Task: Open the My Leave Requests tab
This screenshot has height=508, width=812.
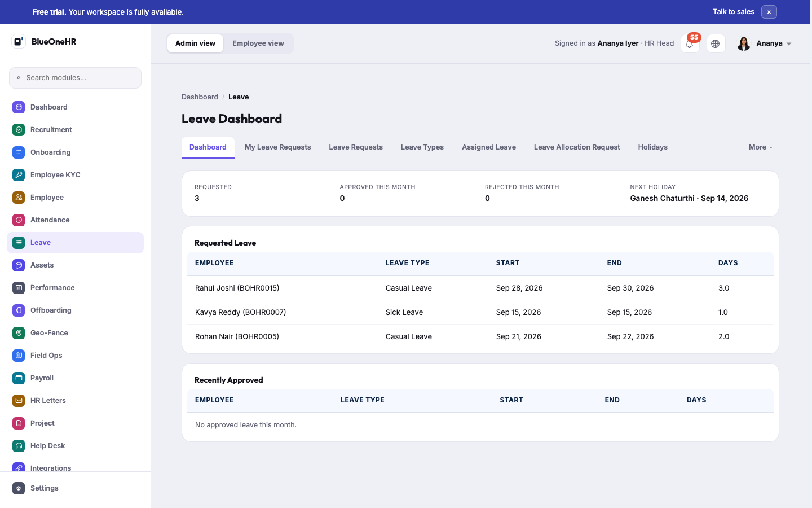Action: 278,147
